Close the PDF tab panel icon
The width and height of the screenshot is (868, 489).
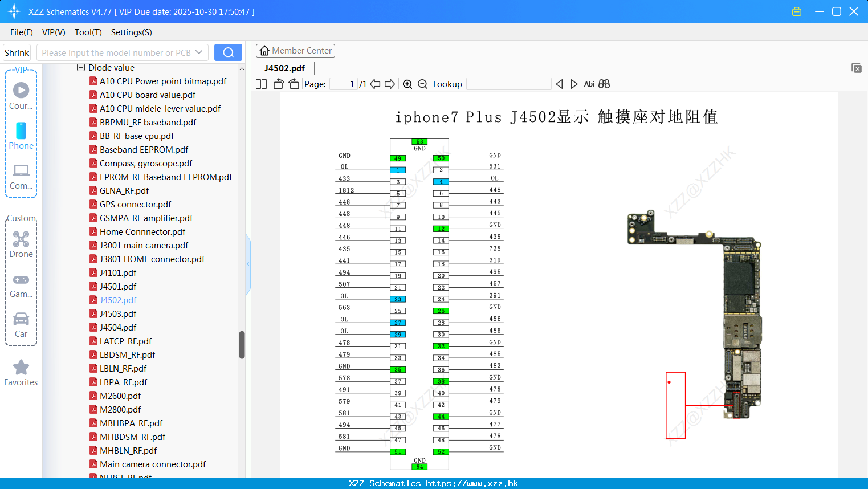pos(857,68)
